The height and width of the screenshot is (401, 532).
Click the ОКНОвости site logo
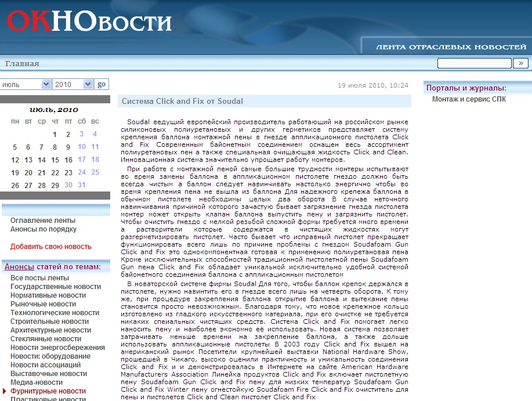pos(89,21)
